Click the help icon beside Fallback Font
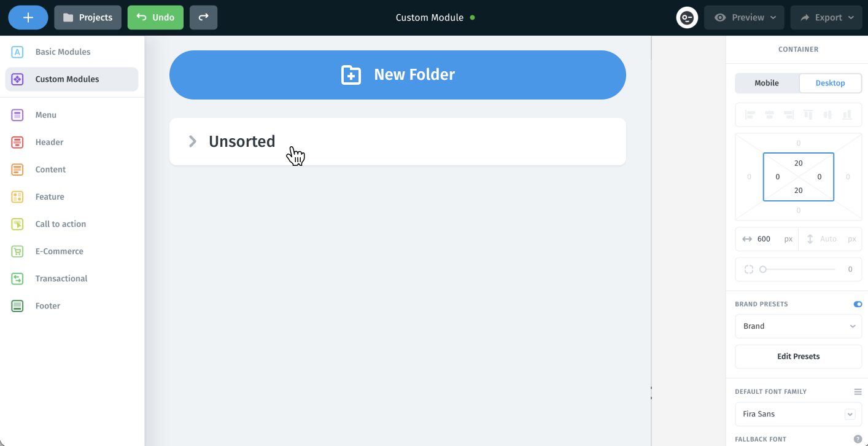Viewport: 868px width, 446px height. (858, 439)
